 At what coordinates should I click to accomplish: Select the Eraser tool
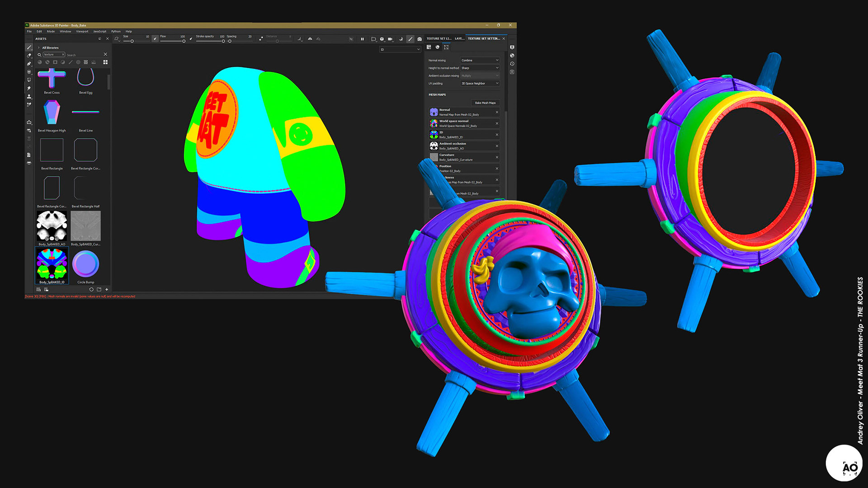[x=29, y=56]
